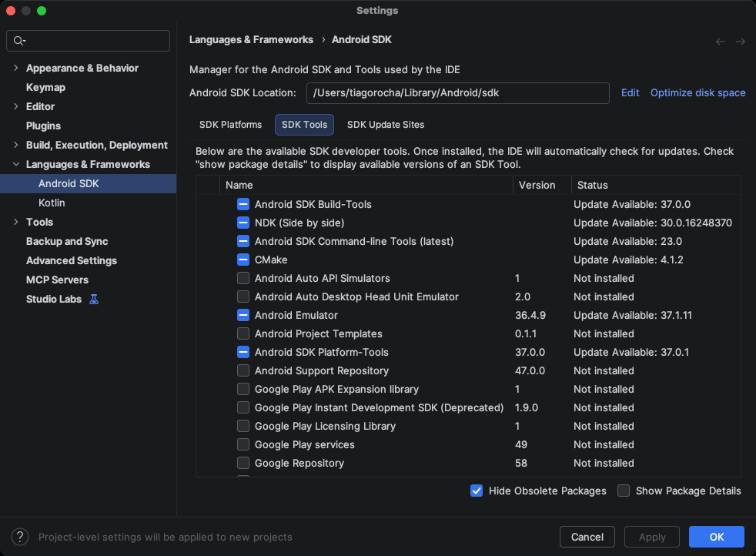
Task: Check Google Play Instant Development SDK
Action: point(243,407)
